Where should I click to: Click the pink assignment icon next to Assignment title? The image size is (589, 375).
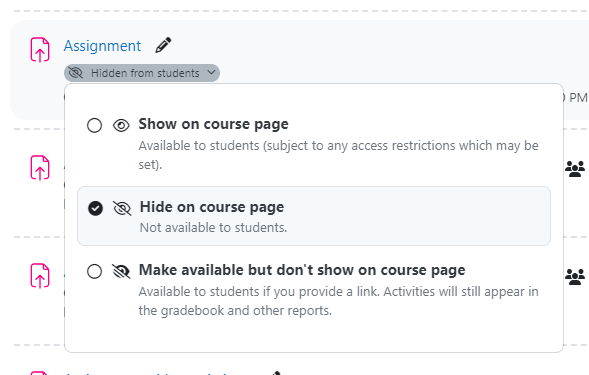40,50
